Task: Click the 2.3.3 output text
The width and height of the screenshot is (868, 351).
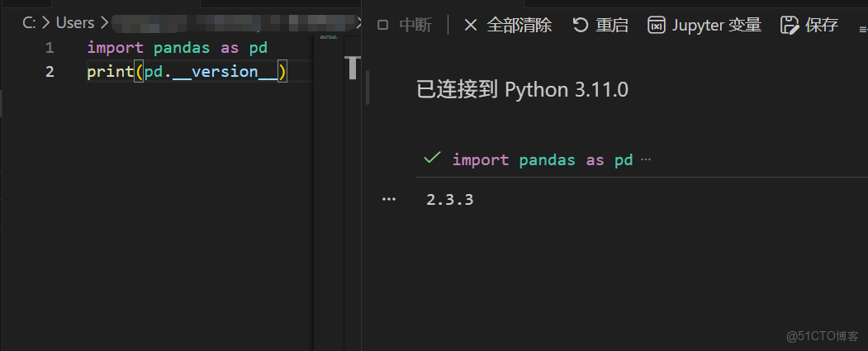Action: [x=449, y=200]
